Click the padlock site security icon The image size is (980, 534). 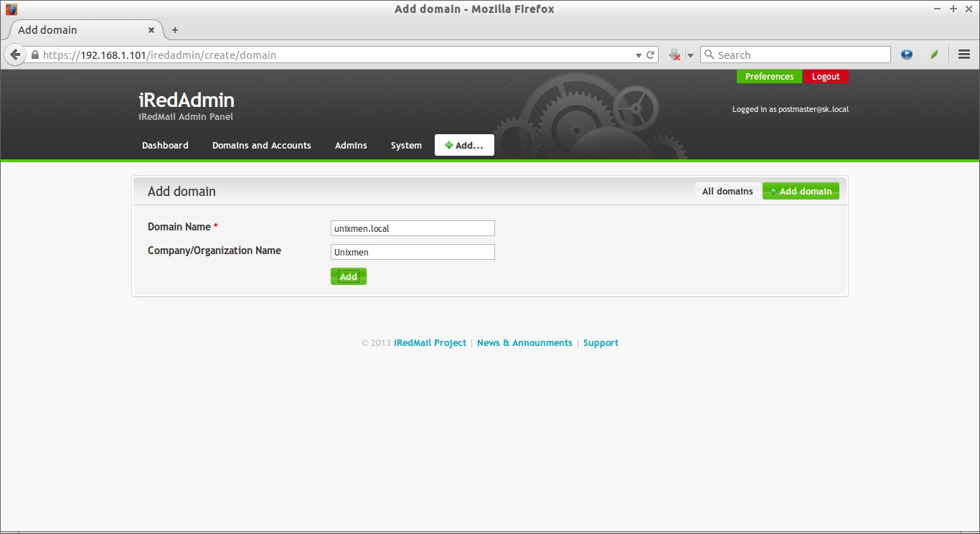click(34, 55)
